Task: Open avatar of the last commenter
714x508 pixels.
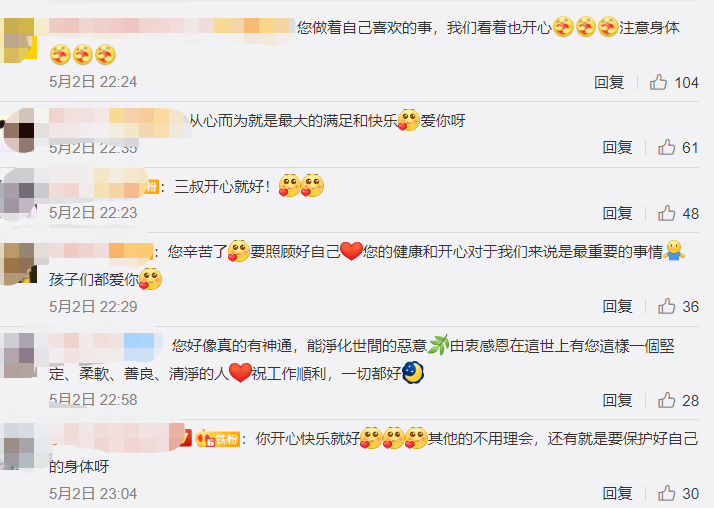Action: tap(19, 446)
